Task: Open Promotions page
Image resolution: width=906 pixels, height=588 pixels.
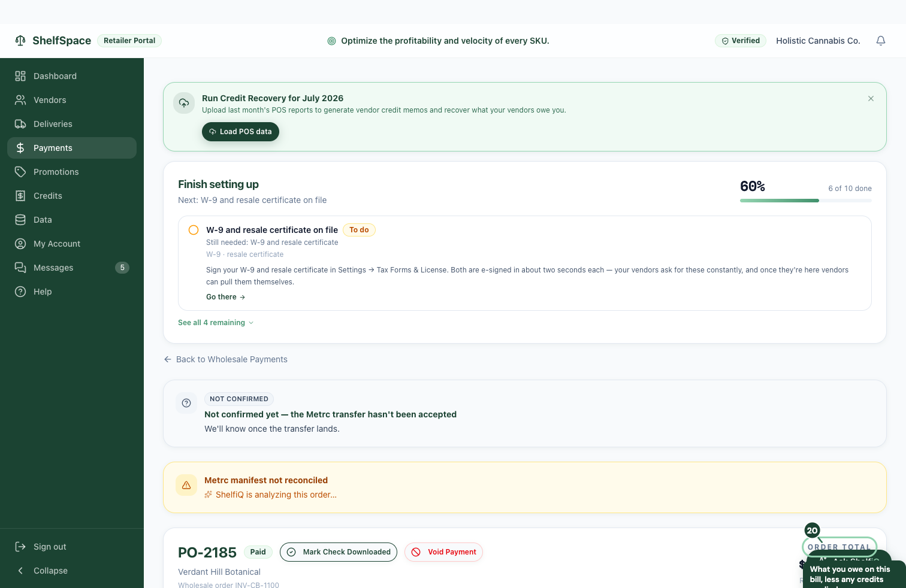Action: click(72, 172)
